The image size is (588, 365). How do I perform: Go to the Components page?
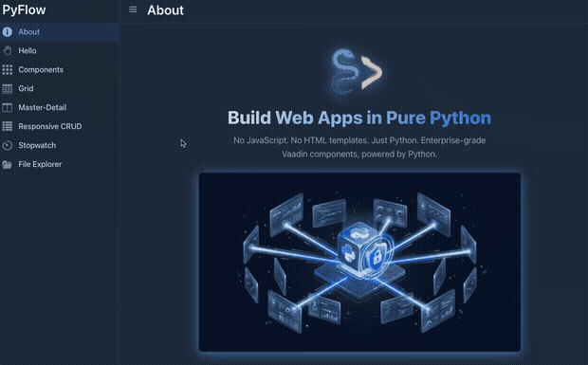[59, 70]
